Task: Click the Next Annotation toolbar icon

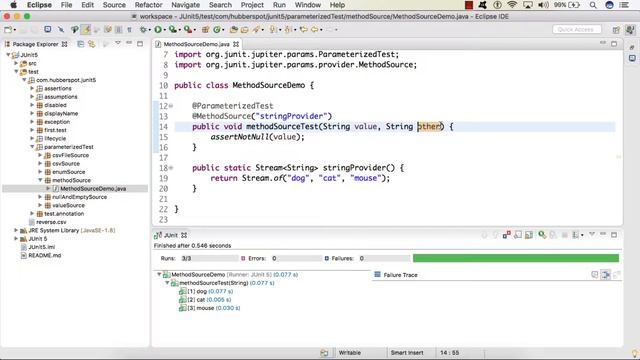Action: tap(273, 29)
